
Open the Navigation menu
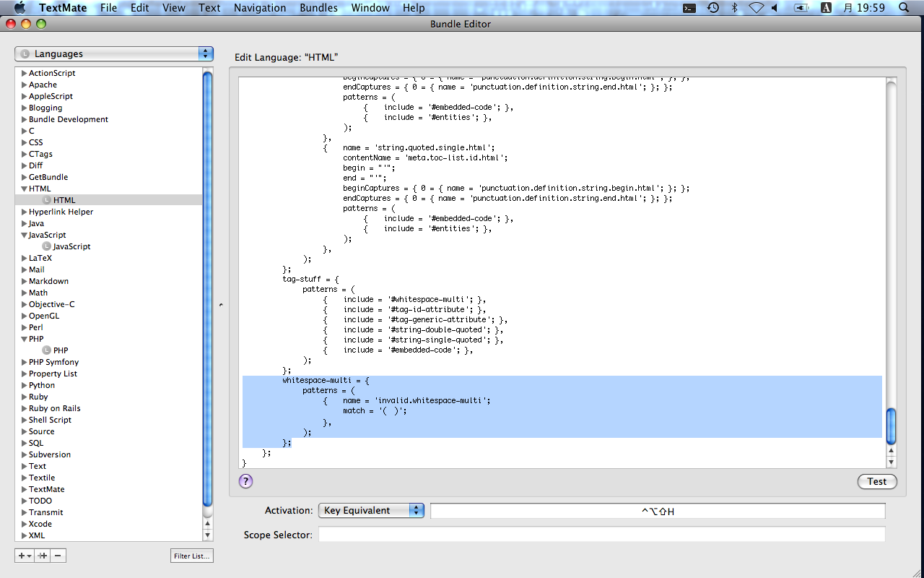(260, 8)
